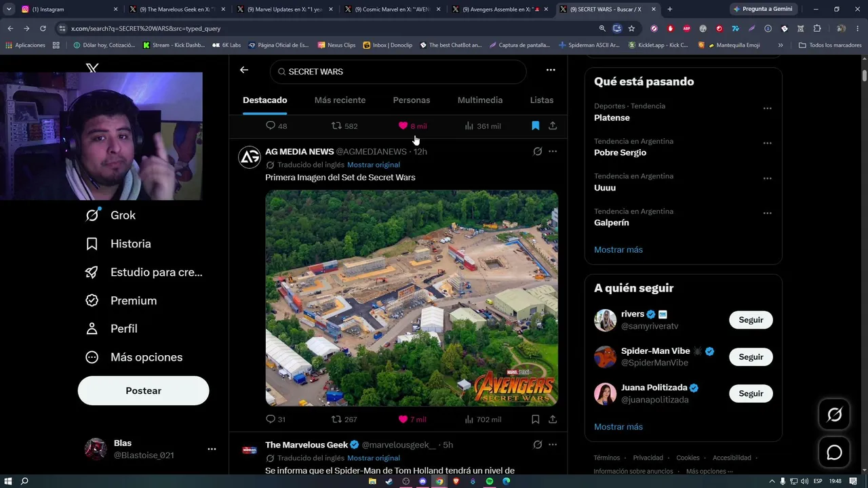Open options for the Platense trend
Viewport: 868px width, 488px height.
(768, 108)
